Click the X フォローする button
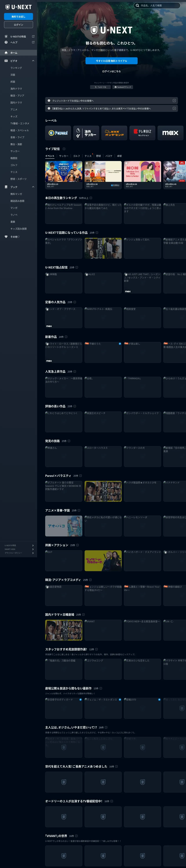This screenshot has width=186, height=868. (x=101, y=87)
